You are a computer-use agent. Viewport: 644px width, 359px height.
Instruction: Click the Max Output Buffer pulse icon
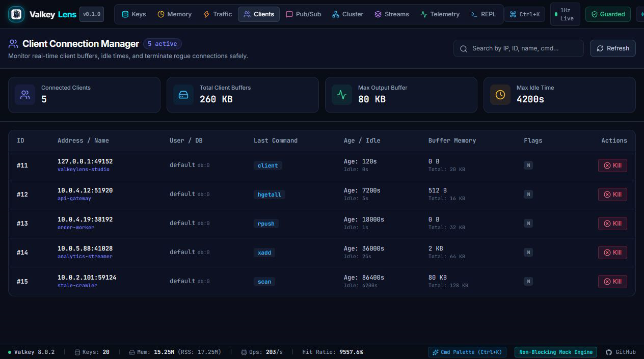[x=342, y=95]
